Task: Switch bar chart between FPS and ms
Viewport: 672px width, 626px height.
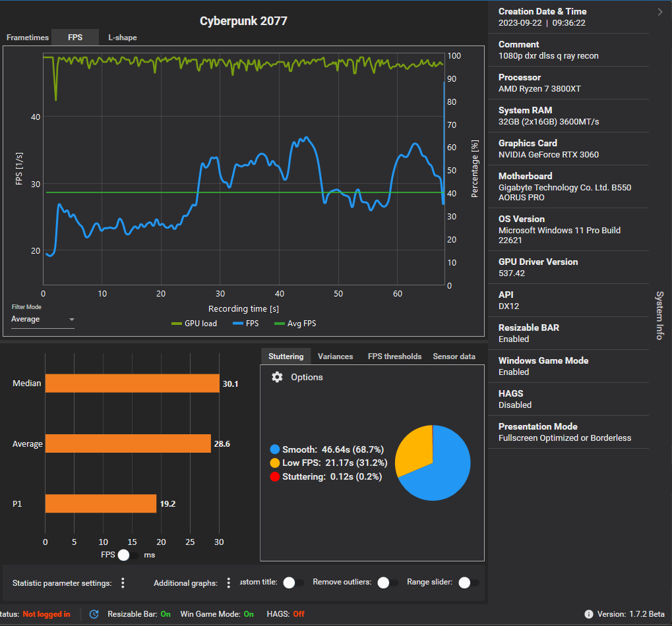Action: pyautogui.click(x=128, y=555)
